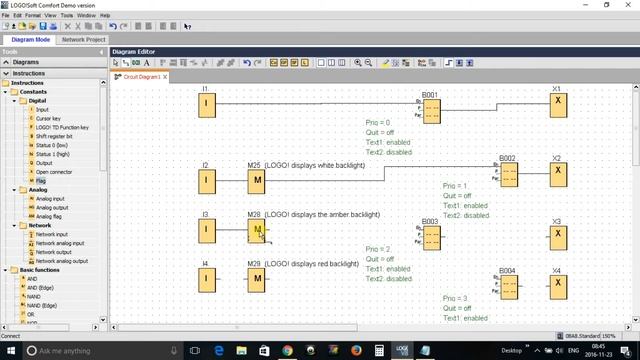The height and width of the screenshot is (360, 640).
Task: Open the Edit menu
Action: tap(17, 16)
